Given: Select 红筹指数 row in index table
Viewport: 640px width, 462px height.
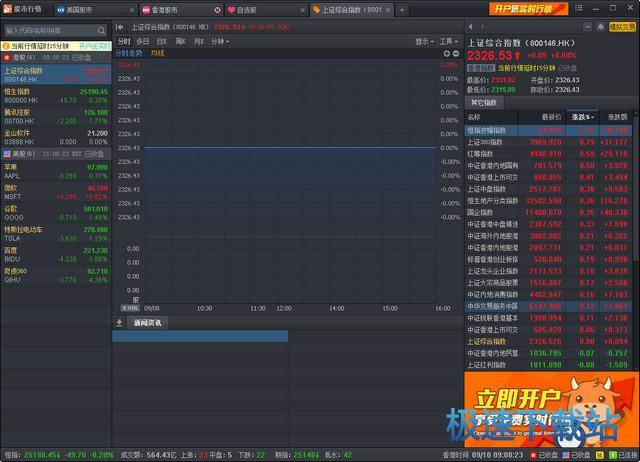Looking at the screenshot, I should [x=548, y=154].
